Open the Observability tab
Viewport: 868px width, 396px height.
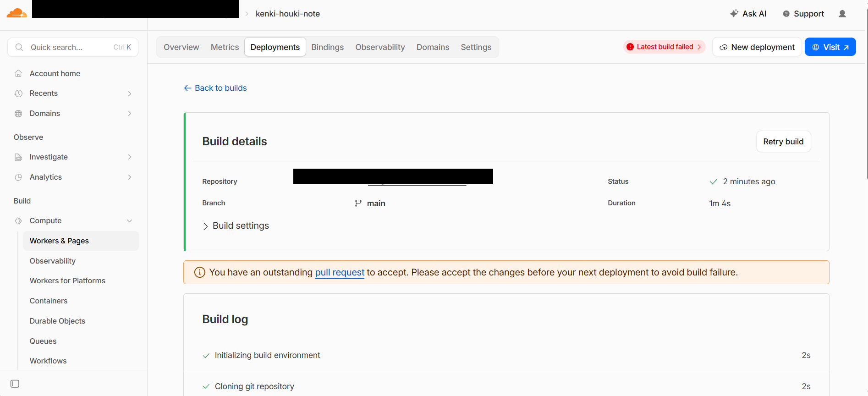coord(380,47)
